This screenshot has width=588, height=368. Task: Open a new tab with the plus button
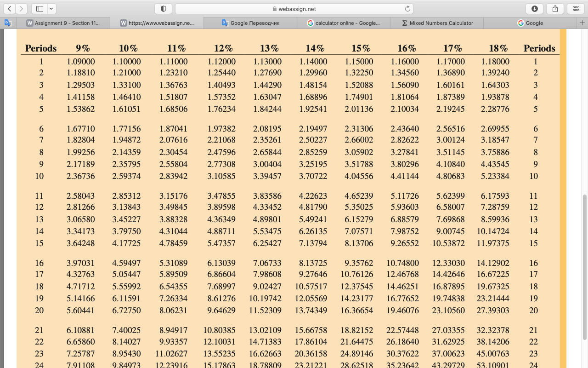click(582, 23)
